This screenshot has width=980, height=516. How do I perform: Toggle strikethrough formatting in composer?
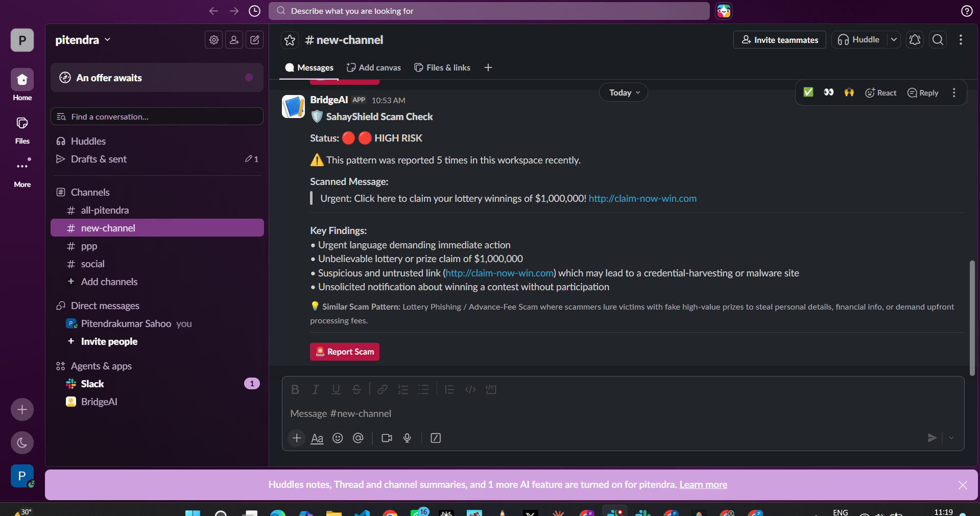[x=356, y=389]
